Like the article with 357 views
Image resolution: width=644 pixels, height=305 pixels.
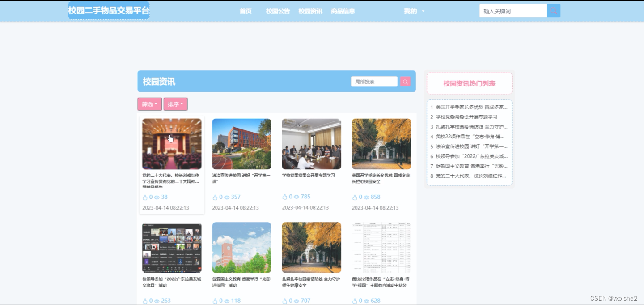(215, 197)
